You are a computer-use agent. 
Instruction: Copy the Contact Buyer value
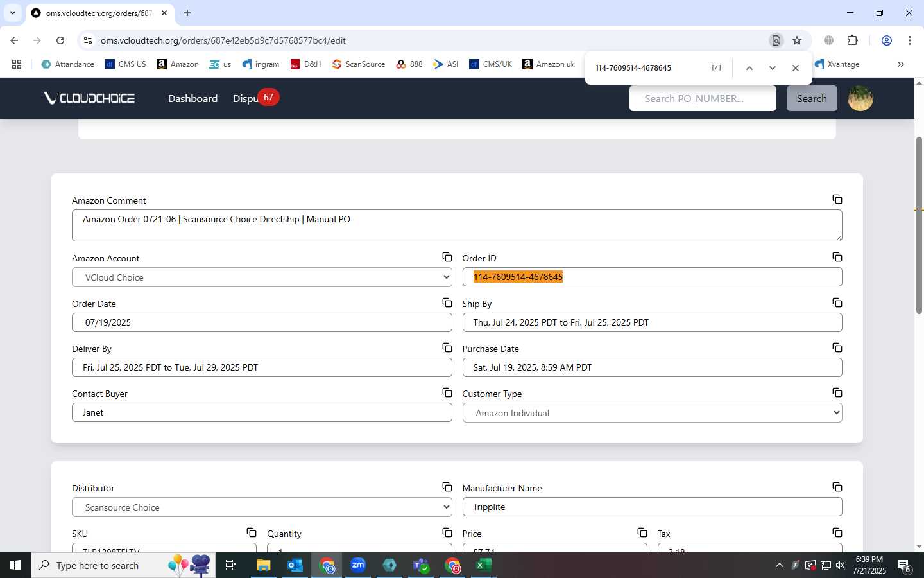[x=447, y=392]
